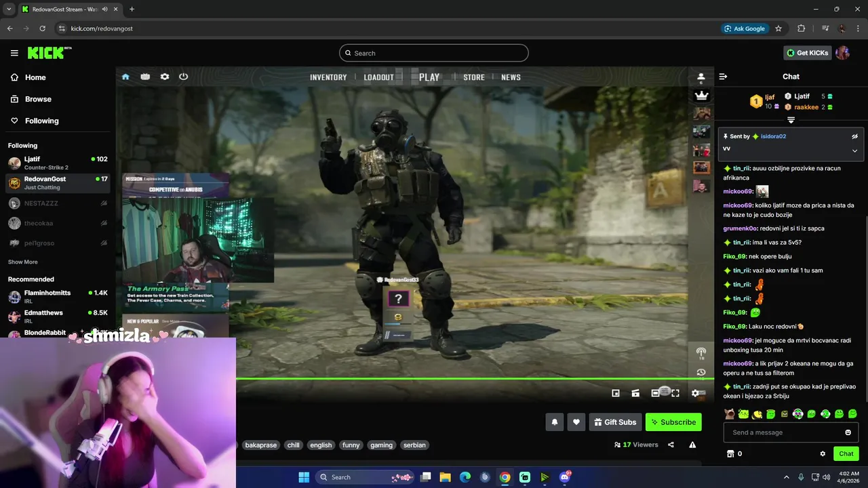Open browser extensions puzzle icon

tap(802, 28)
